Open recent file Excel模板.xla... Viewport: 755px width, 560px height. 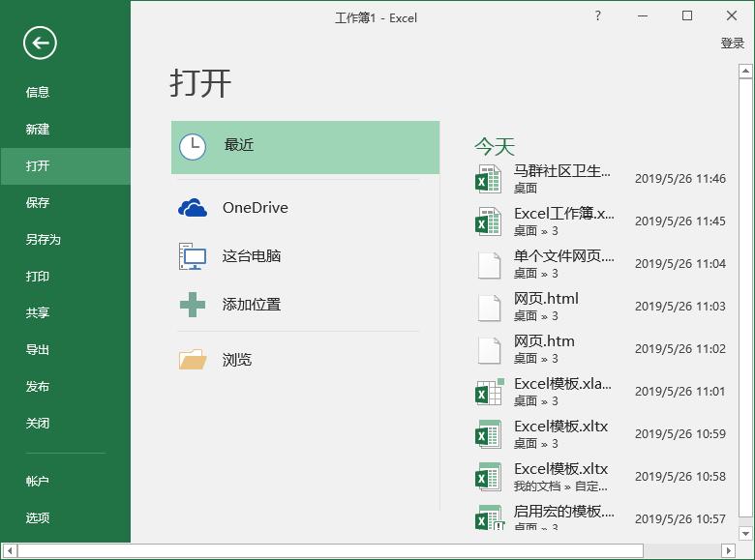602,391
